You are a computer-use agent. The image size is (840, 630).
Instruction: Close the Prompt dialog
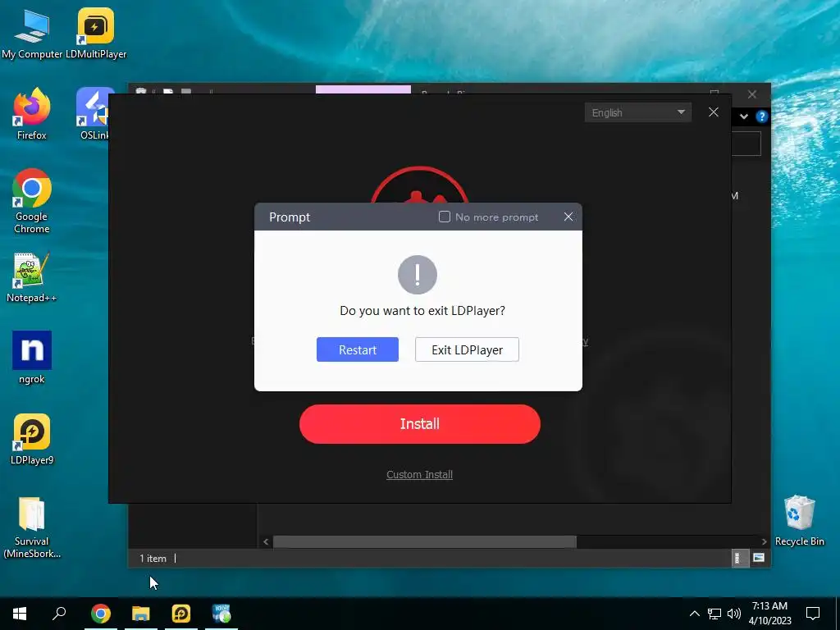(x=568, y=217)
